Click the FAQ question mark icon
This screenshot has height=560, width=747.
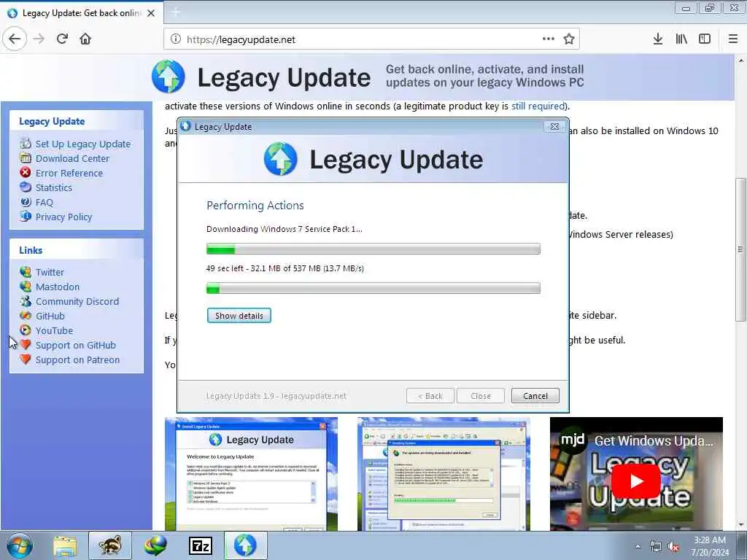[26, 202]
